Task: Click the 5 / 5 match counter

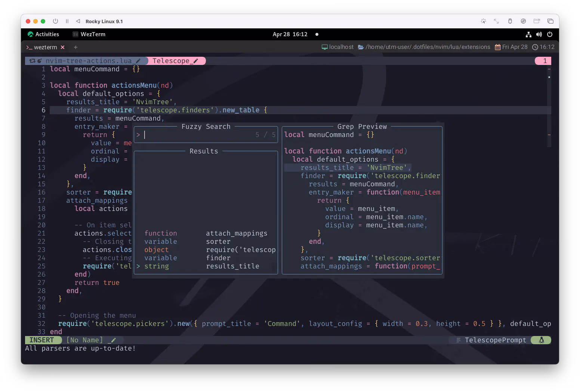Action: [x=266, y=135]
